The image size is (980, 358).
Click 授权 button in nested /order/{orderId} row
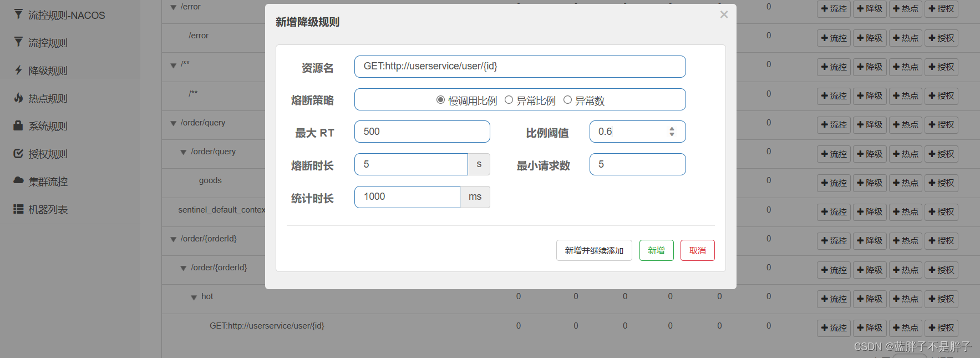(x=941, y=270)
